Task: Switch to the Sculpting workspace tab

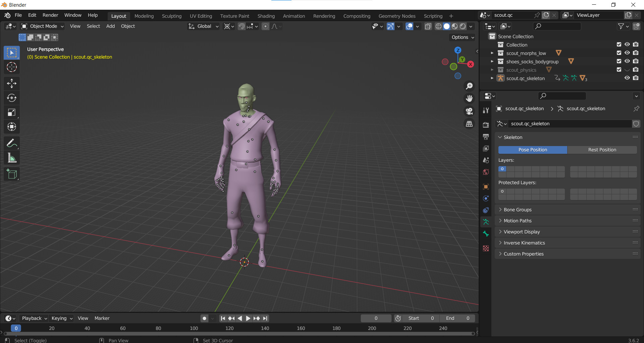Action: coord(172,16)
